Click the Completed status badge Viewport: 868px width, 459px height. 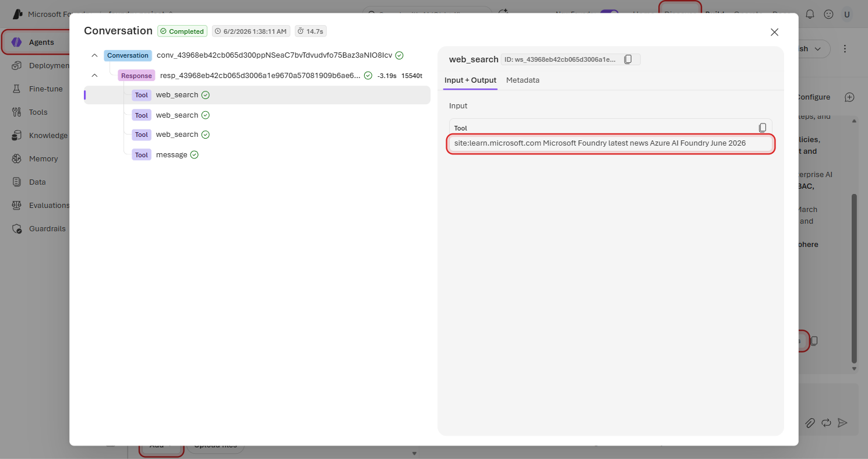tap(182, 31)
